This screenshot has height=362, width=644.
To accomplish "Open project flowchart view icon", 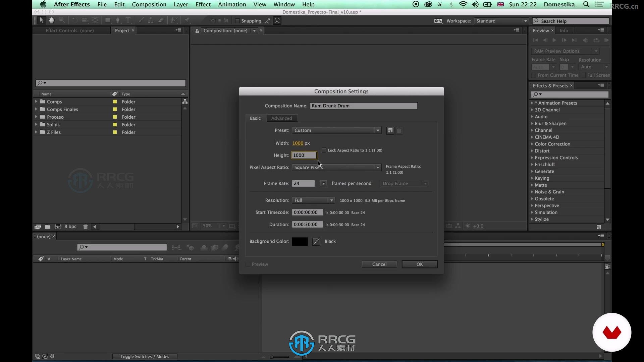I will [185, 102].
